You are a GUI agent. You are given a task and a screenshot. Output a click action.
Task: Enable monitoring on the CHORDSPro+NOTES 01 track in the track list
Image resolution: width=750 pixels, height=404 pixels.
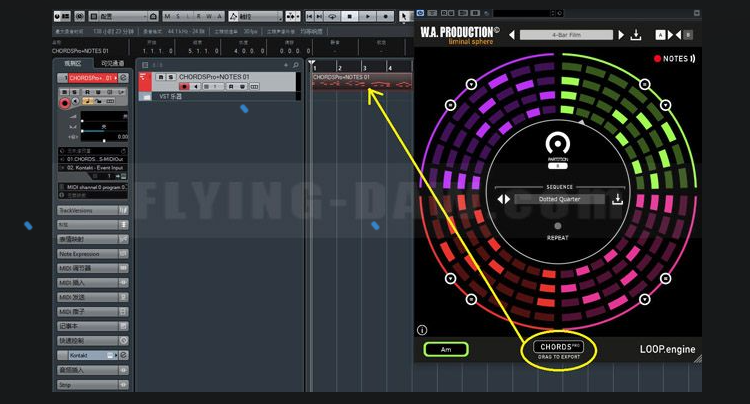tap(196, 87)
